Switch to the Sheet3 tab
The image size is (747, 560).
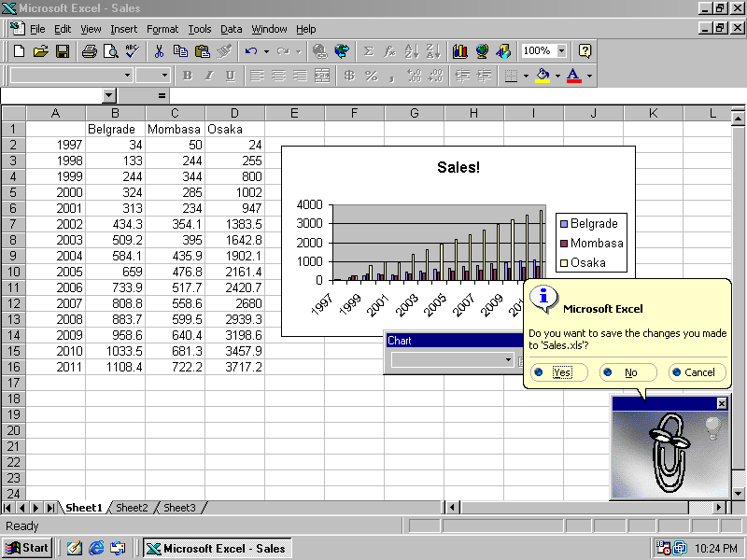(x=179, y=508)
